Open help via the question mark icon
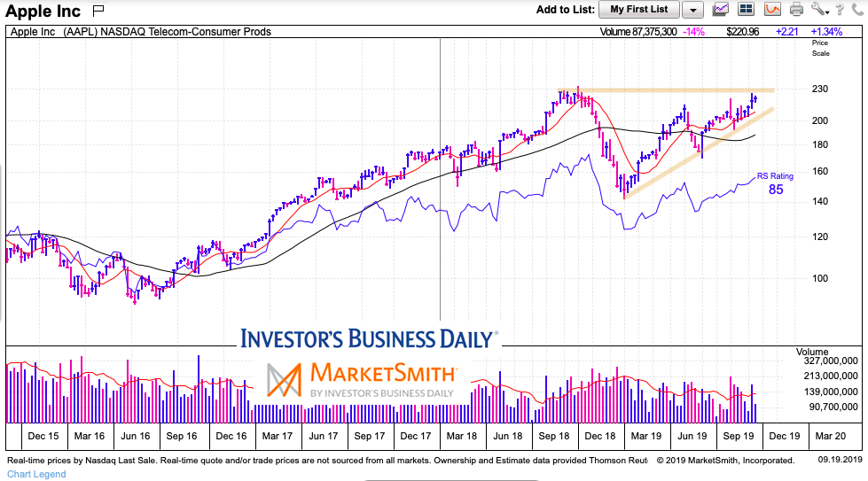The image size is (868, 481). coord(840,10)
